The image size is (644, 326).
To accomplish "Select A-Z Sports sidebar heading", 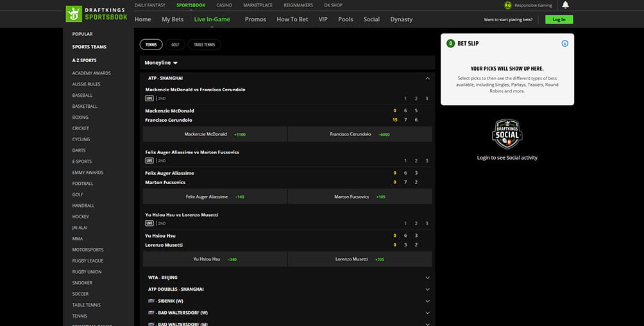I will click(x=84, y=60).
